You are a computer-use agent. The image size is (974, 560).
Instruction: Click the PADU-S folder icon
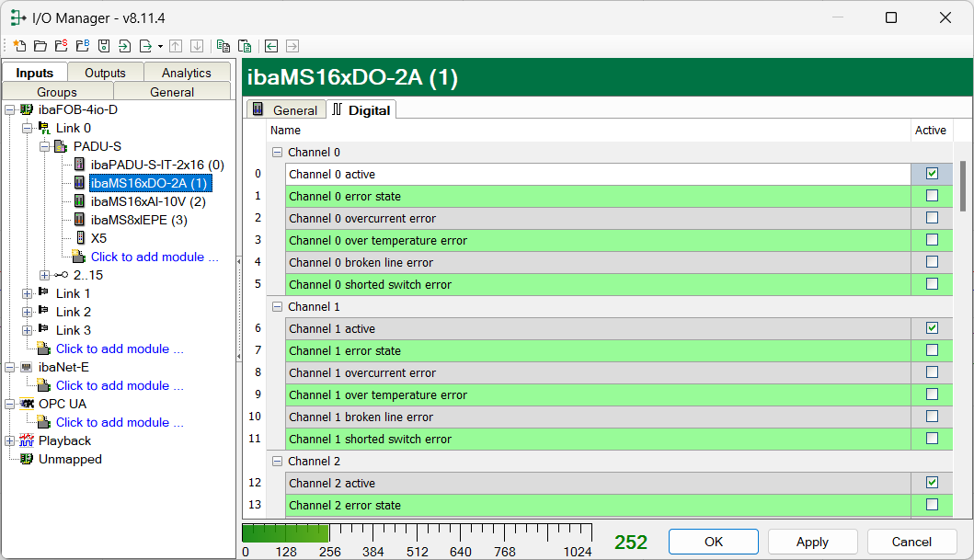tap(61, 146)
